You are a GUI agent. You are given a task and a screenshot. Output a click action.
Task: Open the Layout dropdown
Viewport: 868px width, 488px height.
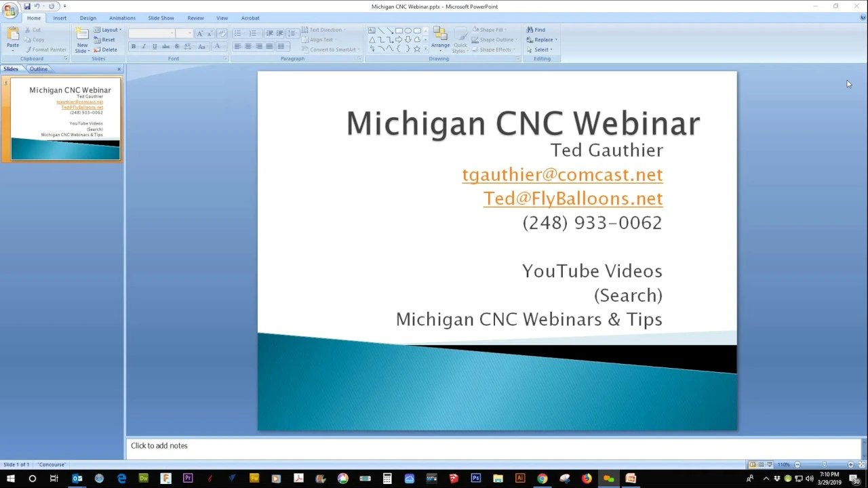tap(108, 30)
